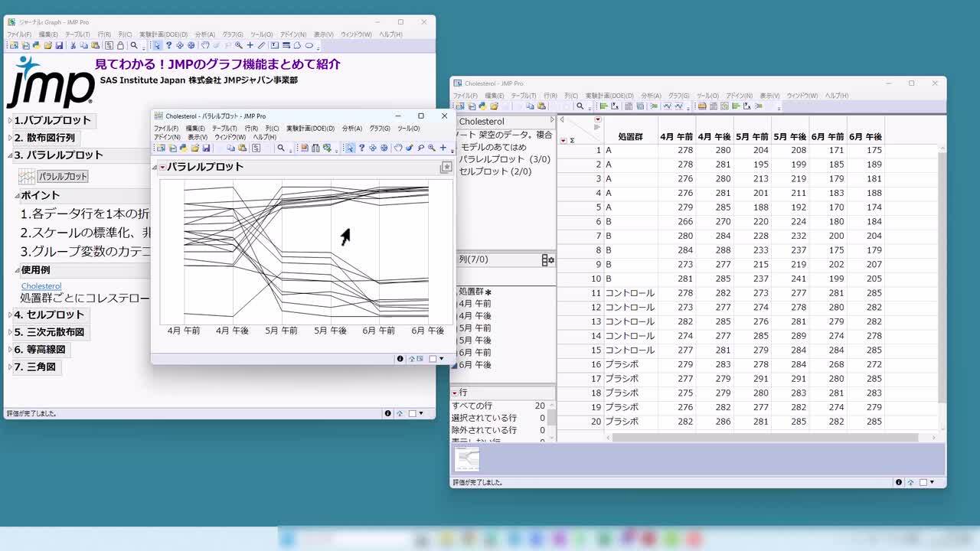Expand the 2. 散布図行列 outline section
This screenshot has width=980, height=551.
11,138
